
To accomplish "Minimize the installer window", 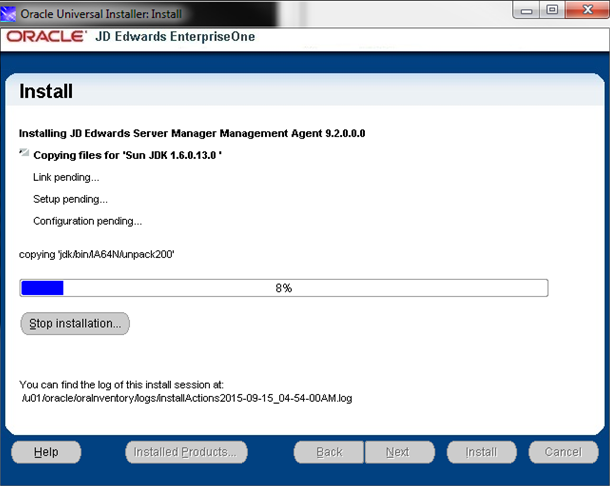I will pyautogui.click(x=526, y=11).
